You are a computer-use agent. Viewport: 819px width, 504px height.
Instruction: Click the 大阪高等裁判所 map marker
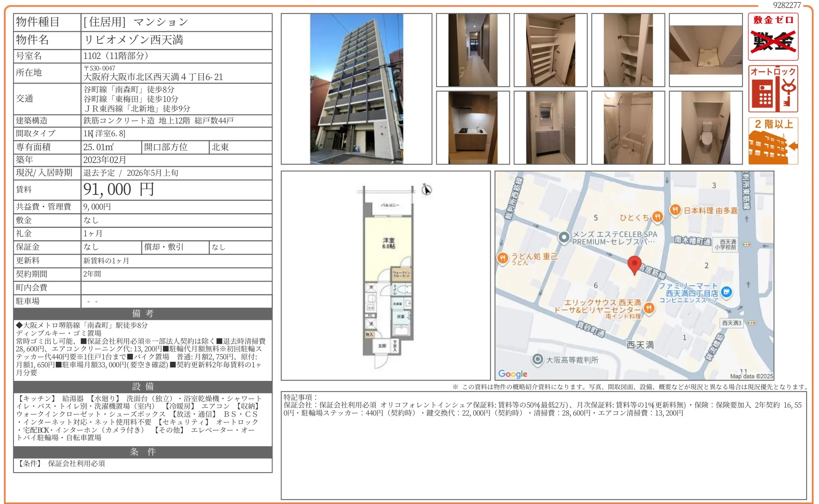tap(538, 359)
